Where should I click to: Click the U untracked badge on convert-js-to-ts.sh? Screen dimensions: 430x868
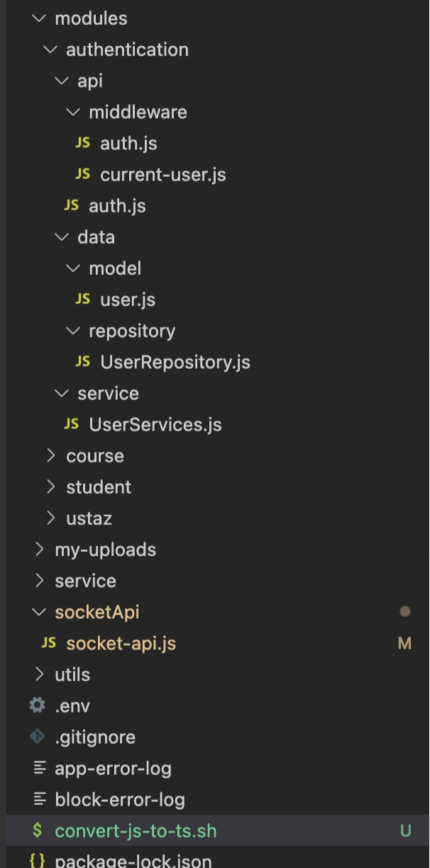[x=406, y=831]
